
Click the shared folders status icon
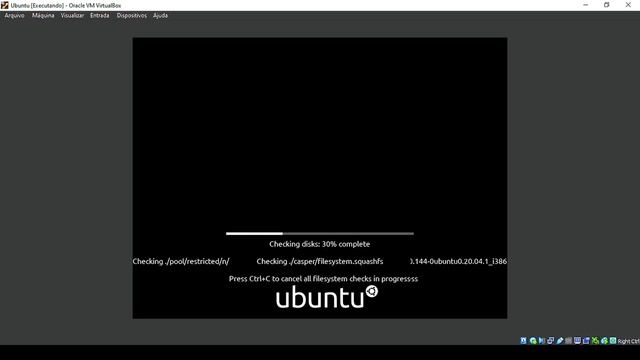pyautogui.click(x=568, y=340)
